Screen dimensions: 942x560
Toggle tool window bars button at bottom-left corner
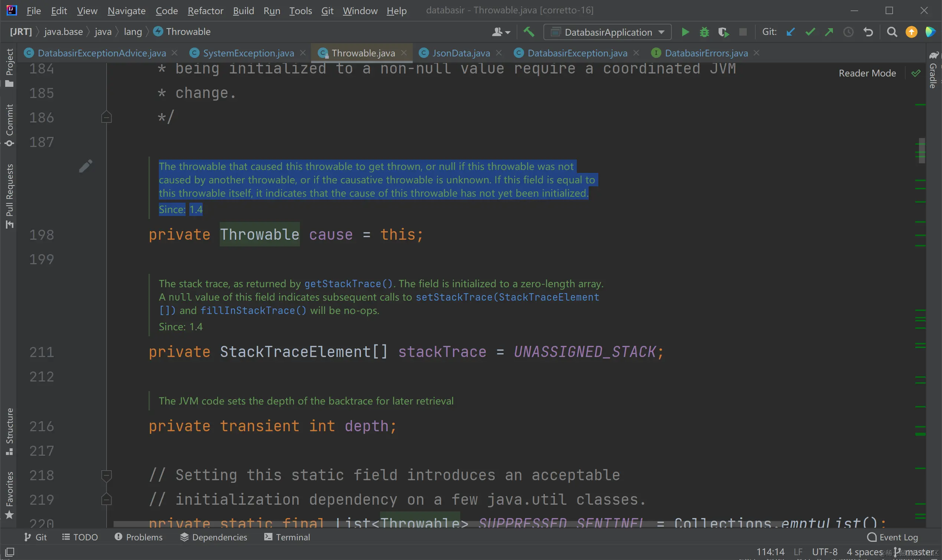[9, 552]
